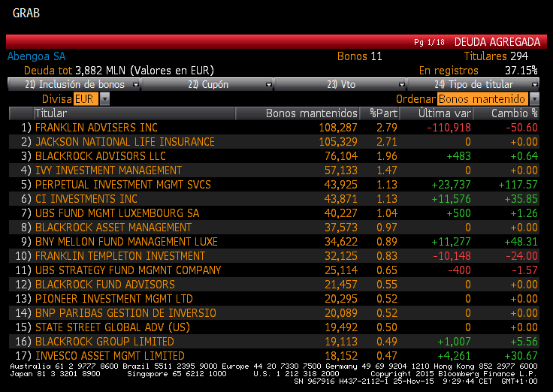Click the -400 last change value
The width and height of the screenshot is (553, 392).
(x=459, y=270)
